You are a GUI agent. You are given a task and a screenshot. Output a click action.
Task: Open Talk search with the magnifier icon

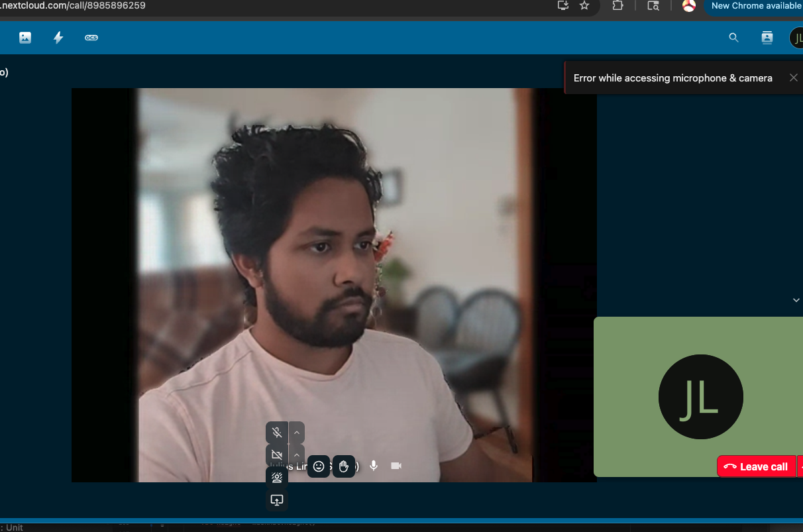733,38
